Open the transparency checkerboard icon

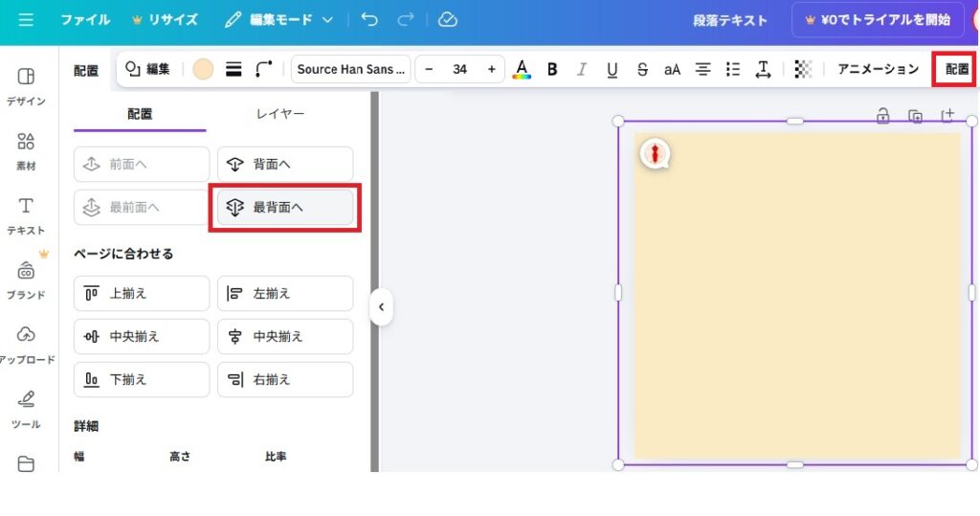(803, 69)
